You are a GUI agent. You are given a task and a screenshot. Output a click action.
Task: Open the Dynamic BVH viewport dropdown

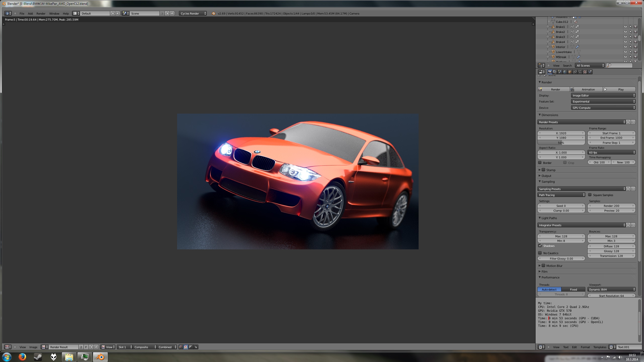(x=612, y=289)
